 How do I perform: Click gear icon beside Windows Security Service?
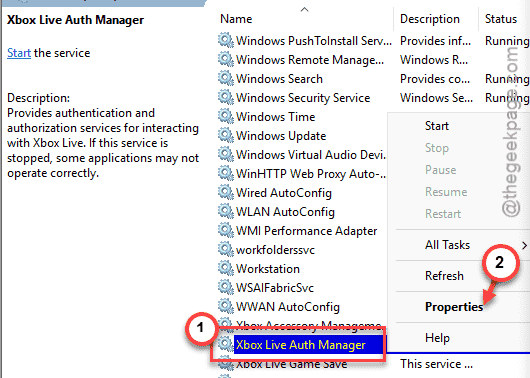point(225,97)
